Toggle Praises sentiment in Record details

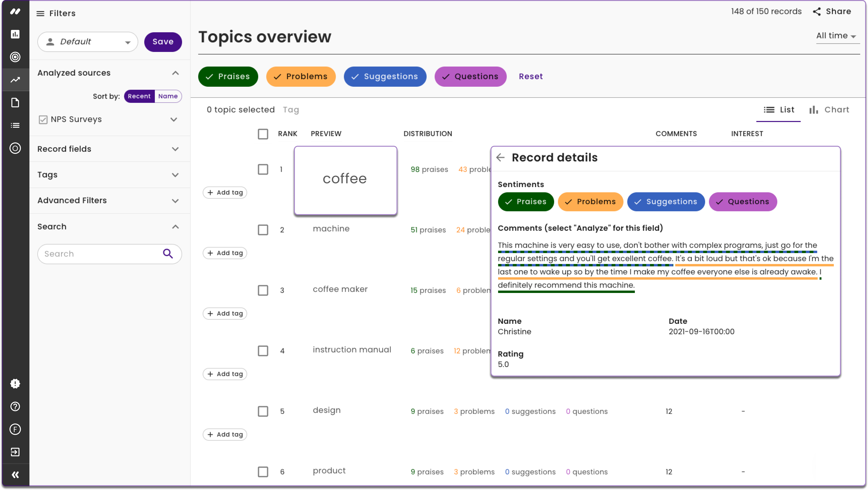click(526, 202)
